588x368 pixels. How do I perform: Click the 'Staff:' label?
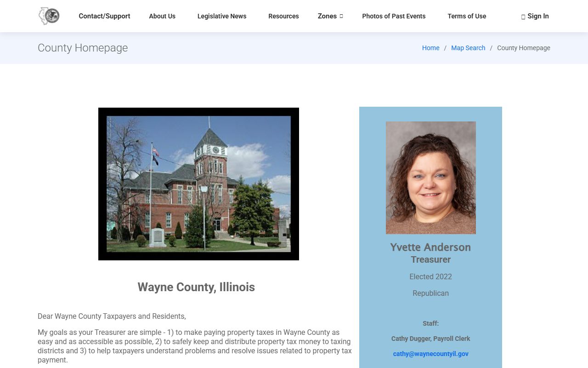(431, 323)
